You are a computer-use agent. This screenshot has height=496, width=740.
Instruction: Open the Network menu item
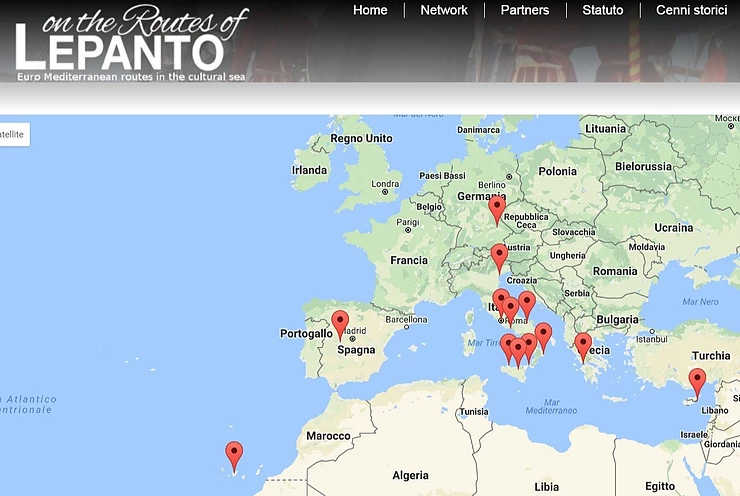(x=444, y=10)
